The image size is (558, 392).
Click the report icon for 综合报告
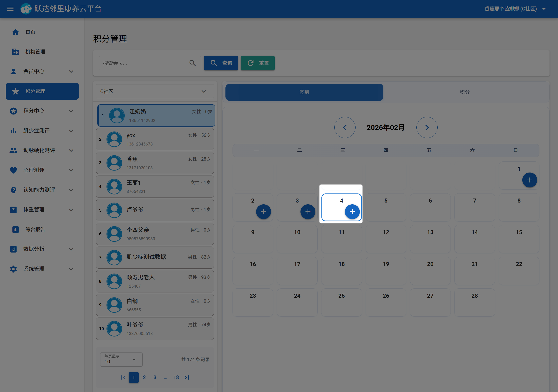tap(16, 229)
